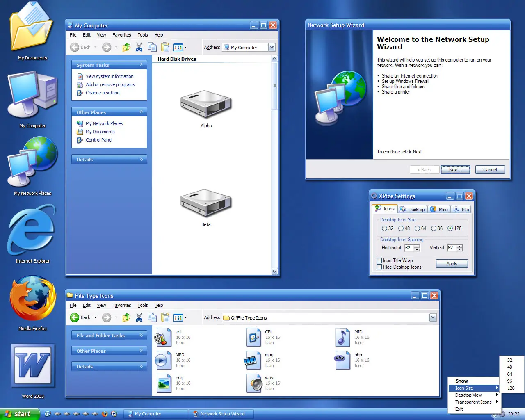Expand Other Places in File Type Icons window
The height and width of the screenshot is (420, 525).
tap(141, 351)
